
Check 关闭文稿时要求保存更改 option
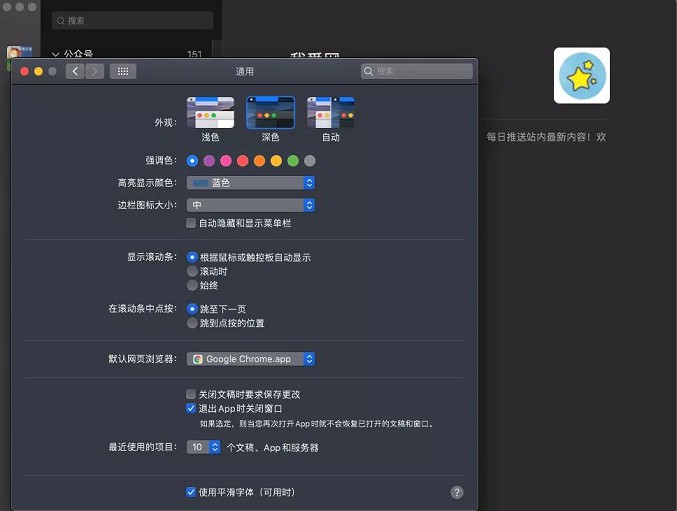coord(192,394)
